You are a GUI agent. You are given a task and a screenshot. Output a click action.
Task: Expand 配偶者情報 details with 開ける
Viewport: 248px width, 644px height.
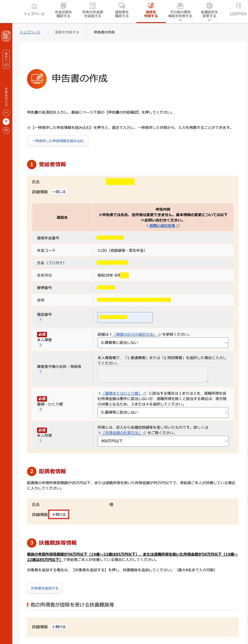click(x=59, y=514)
